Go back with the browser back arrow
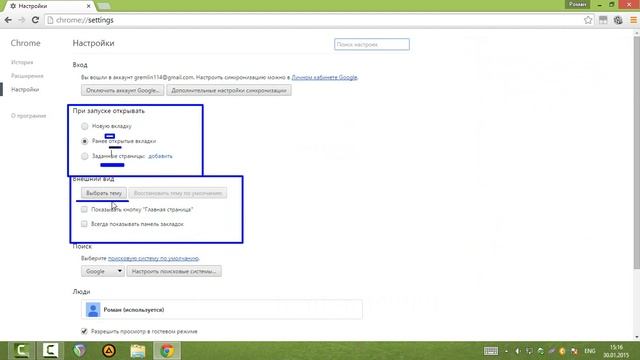 click(8, 20)
